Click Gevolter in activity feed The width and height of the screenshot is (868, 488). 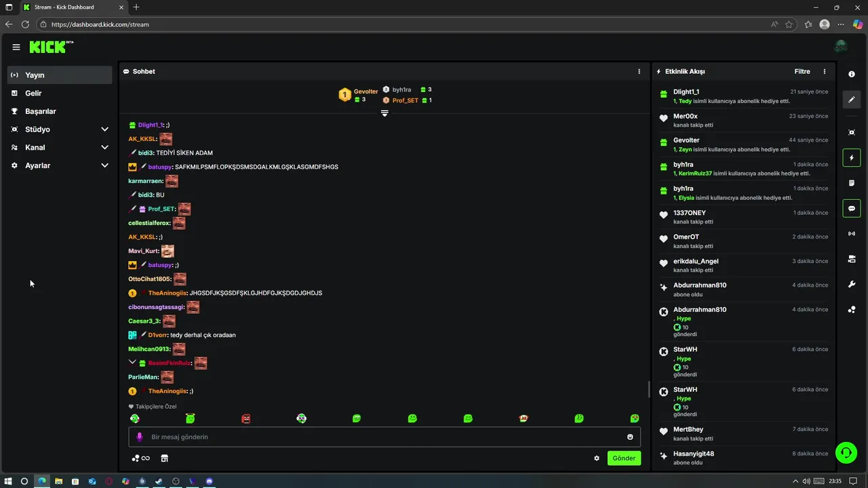click(686, 140)
